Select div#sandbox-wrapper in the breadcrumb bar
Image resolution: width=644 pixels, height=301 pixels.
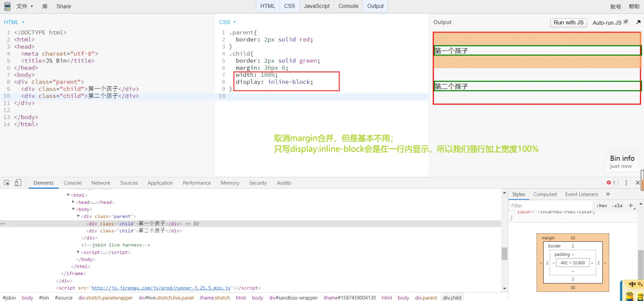point(293,298)
